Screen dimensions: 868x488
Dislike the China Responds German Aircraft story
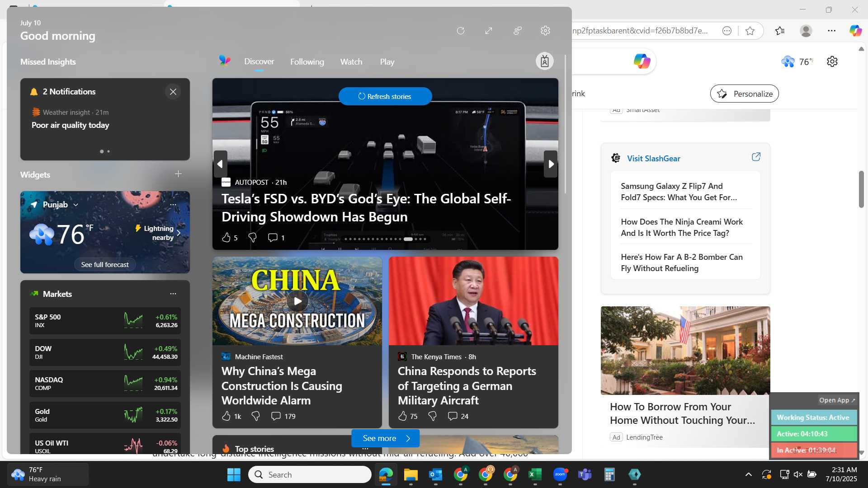tap(432, 416)
